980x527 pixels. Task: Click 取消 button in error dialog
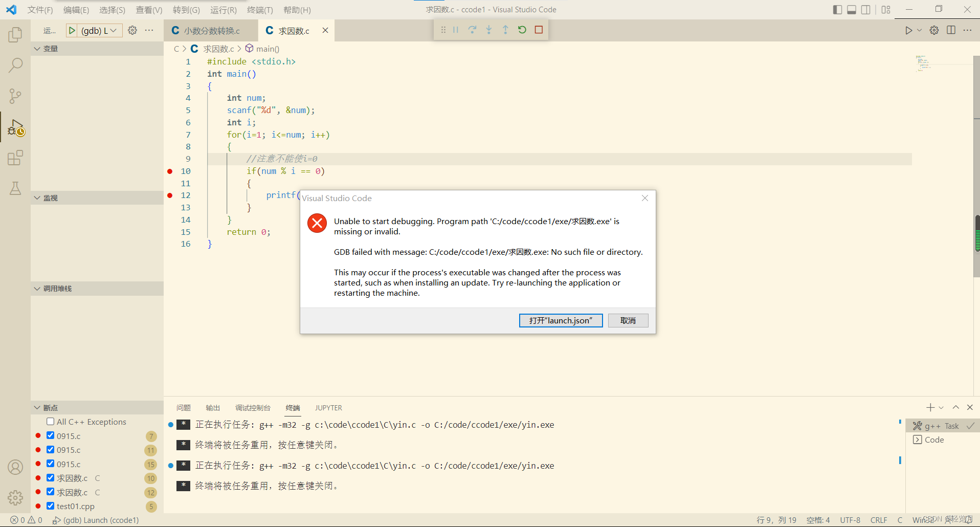pyautogui.click(x=628, y=320)
